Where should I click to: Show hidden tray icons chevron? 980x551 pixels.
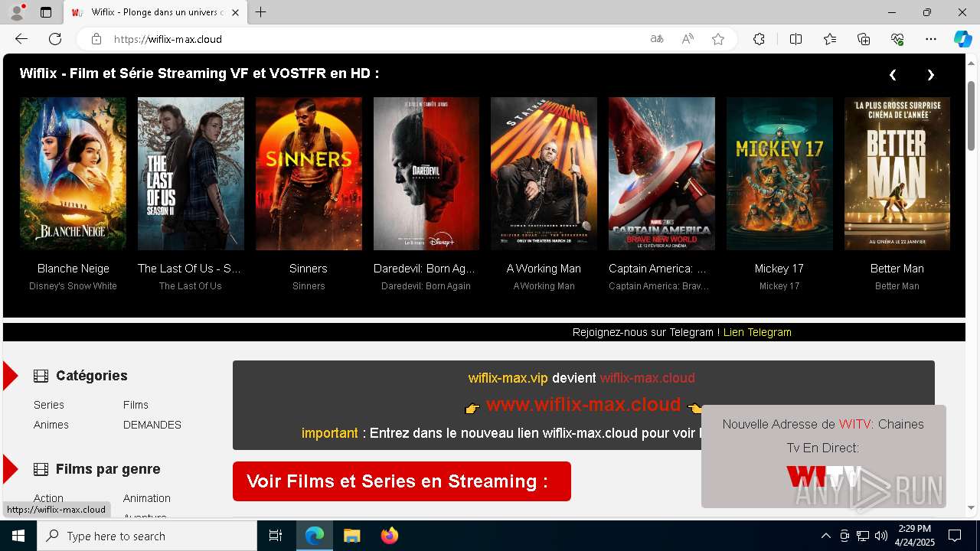point(825,536)
